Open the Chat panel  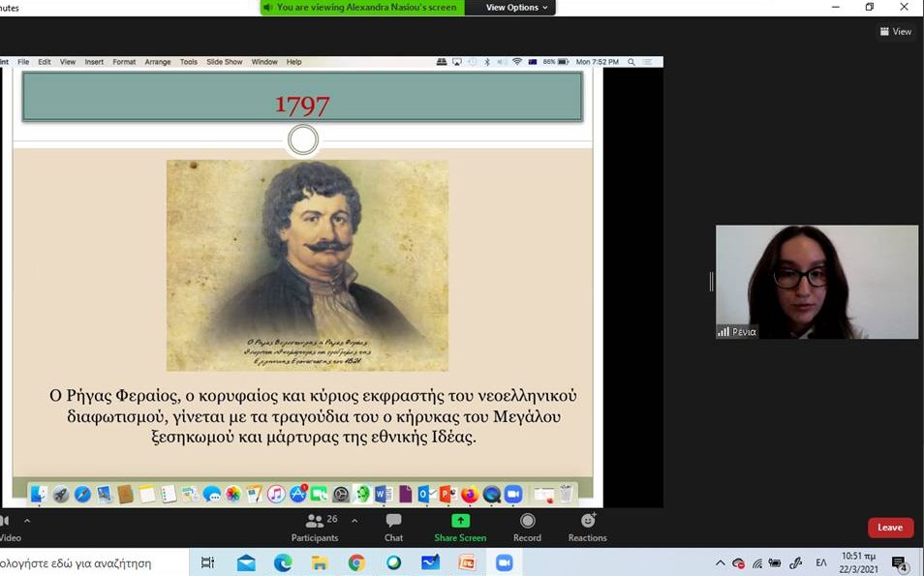pyautogui.click(x=393, y=527)
